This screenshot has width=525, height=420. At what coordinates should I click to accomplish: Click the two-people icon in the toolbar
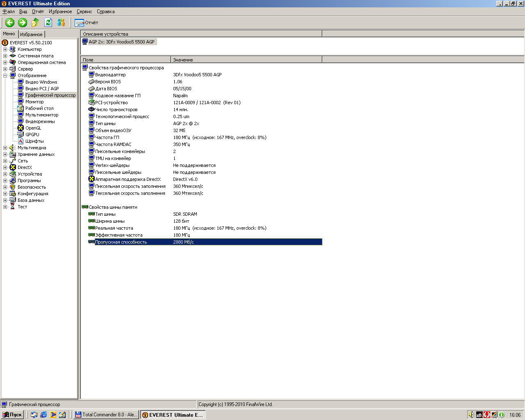61,23
